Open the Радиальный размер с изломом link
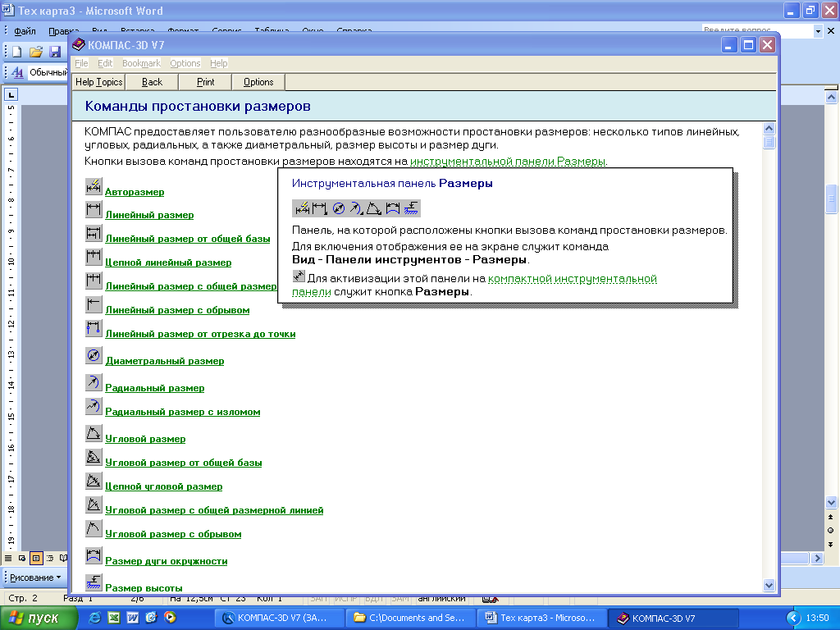 [x=183, y=412]
